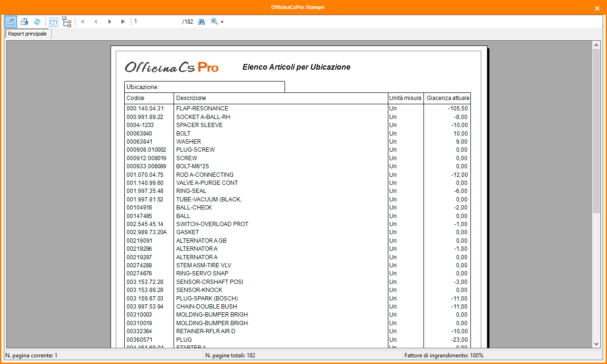Image resolution: width=607 pixels, height=364 pixels.
Task: Click SOCKET A-BALL-RH description
Action: (203, 117)
